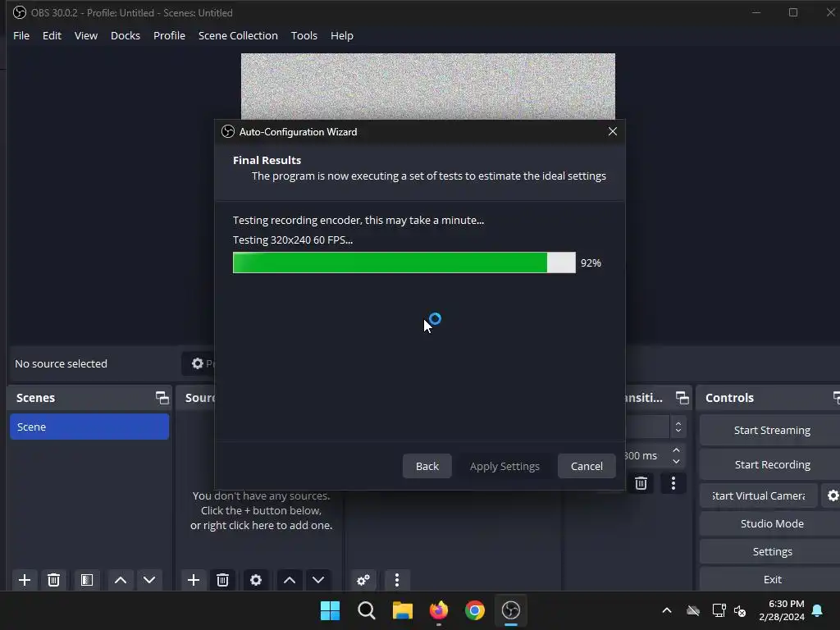Screen dimensions: 840x630
Task: Open the Tools menu
Action: coord(304,36)
